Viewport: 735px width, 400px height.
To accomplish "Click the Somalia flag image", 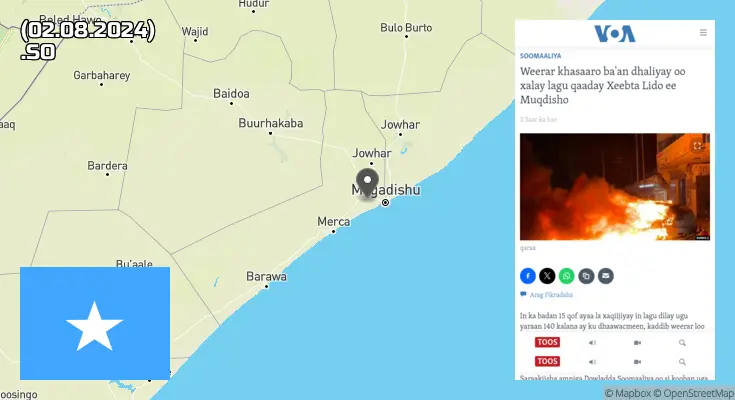I will click(95, 323).
